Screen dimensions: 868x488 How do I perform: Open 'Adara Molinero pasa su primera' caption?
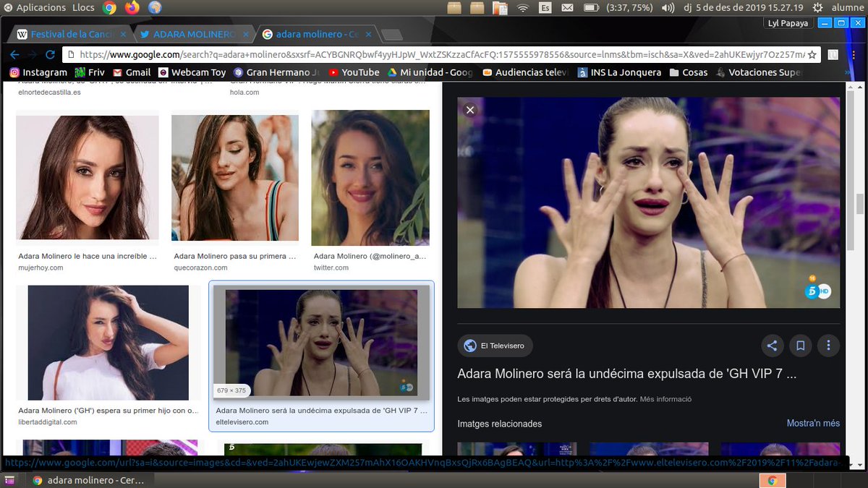(x=235, y=256)
